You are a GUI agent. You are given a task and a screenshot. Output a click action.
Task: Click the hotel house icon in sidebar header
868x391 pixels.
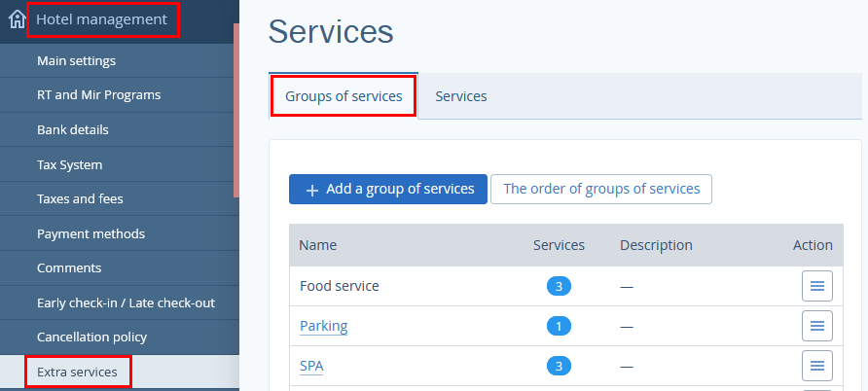18,19
